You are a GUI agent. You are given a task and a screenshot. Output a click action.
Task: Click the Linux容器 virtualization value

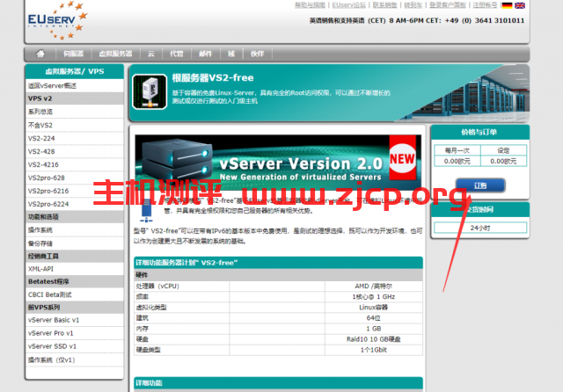(373, 308)
